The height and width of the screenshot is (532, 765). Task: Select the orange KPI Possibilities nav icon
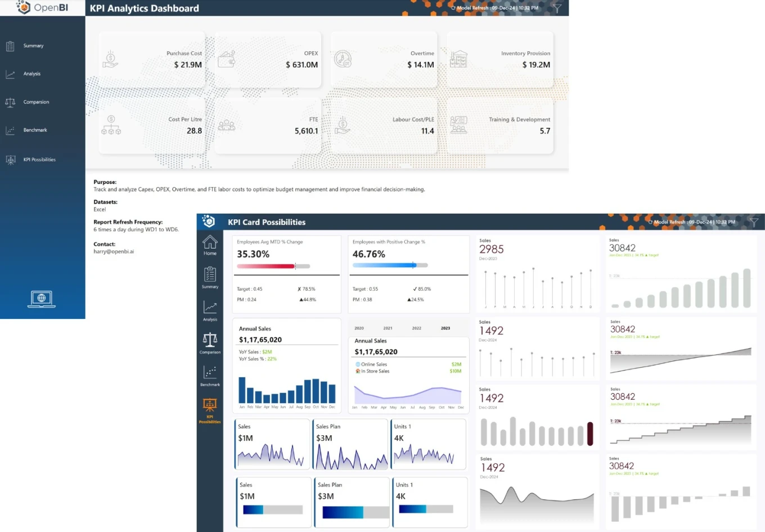pyautogui.click(x=210, y=410)
